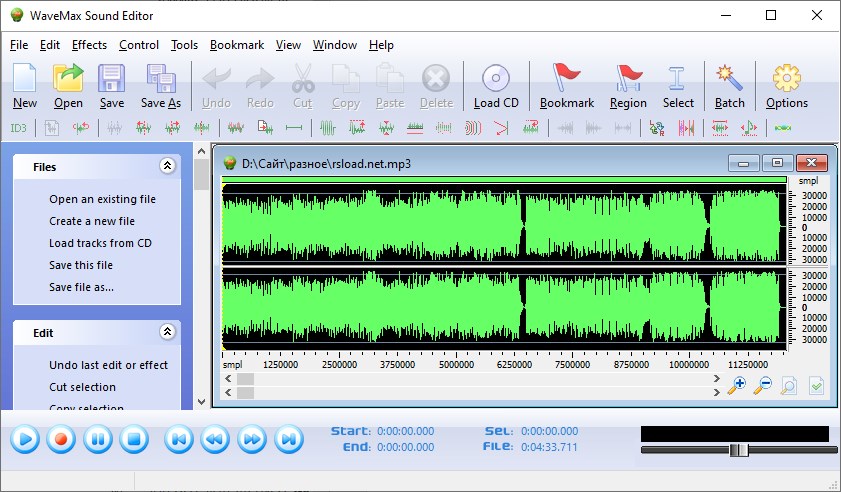Screen dimensions: 841x492
Task: Click the upper waveform scrollbar right arrow
Action: [717, 378]
